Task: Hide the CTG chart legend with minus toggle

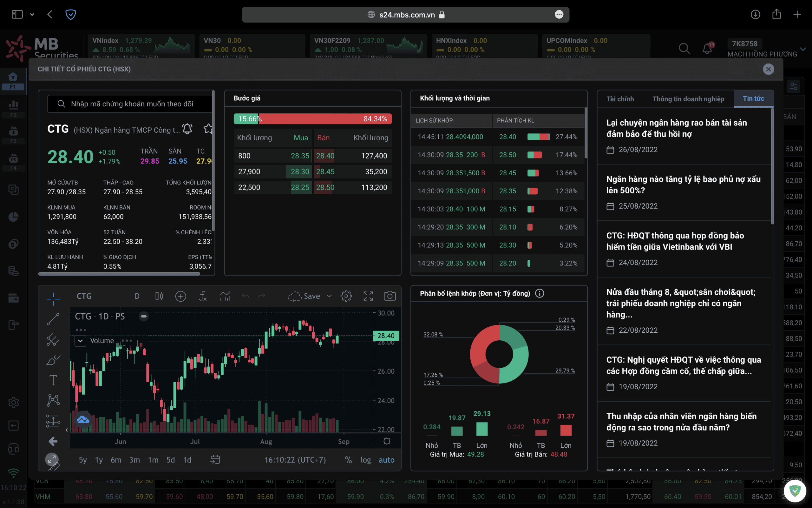Action: click(144, 316)
